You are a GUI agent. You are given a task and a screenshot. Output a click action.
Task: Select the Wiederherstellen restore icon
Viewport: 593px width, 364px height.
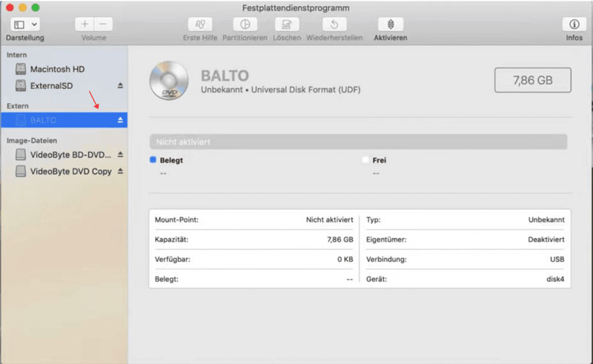coord(334,24)
